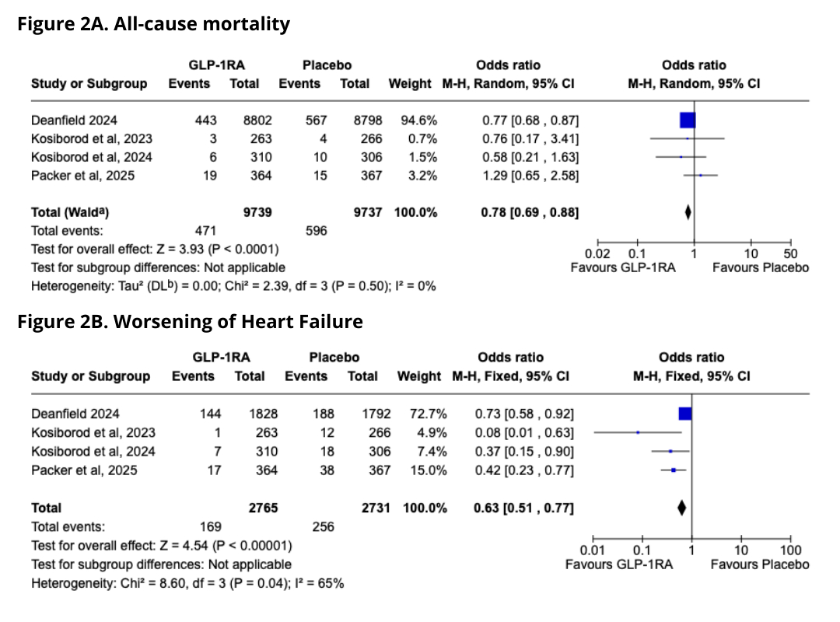Click Packer et al, 2025 point in Figure 2A plot

[x=700, y=176]
